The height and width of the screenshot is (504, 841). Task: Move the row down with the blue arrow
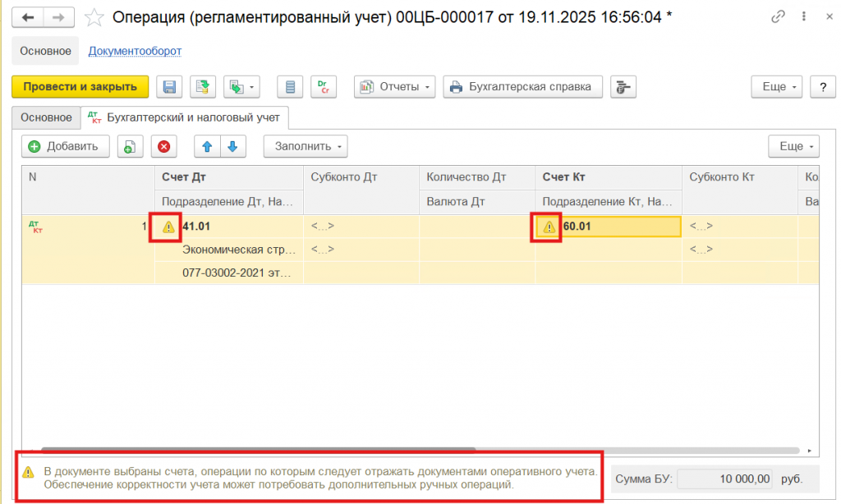[232, 146]
